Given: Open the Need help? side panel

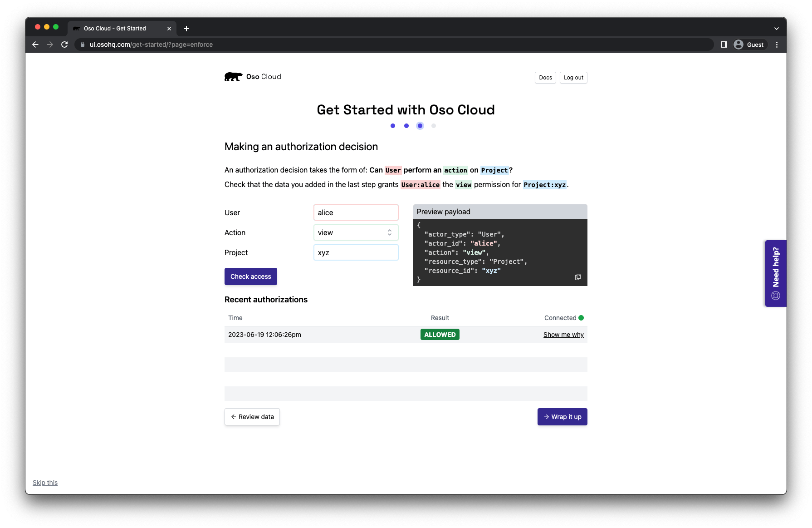Looking at the screenshot, I should [x=776, y=273].
